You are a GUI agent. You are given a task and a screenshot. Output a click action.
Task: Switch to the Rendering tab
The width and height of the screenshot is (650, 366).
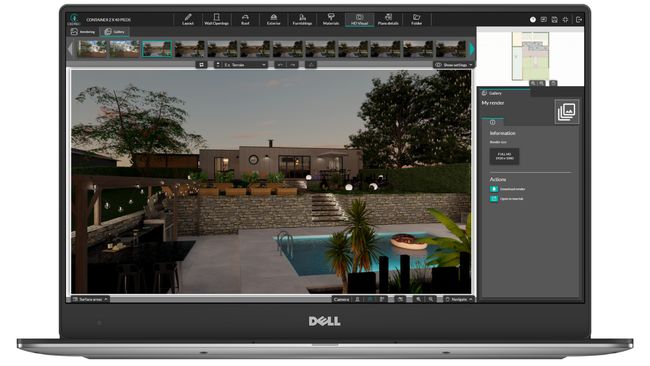pyautogui.click(x=83, y=32)
